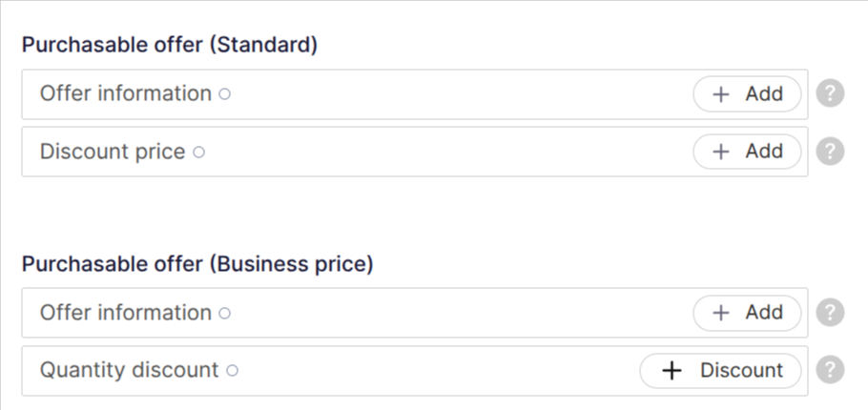
Task: Click the circle indicator after Quantity discount
Action: pos(232,370)
